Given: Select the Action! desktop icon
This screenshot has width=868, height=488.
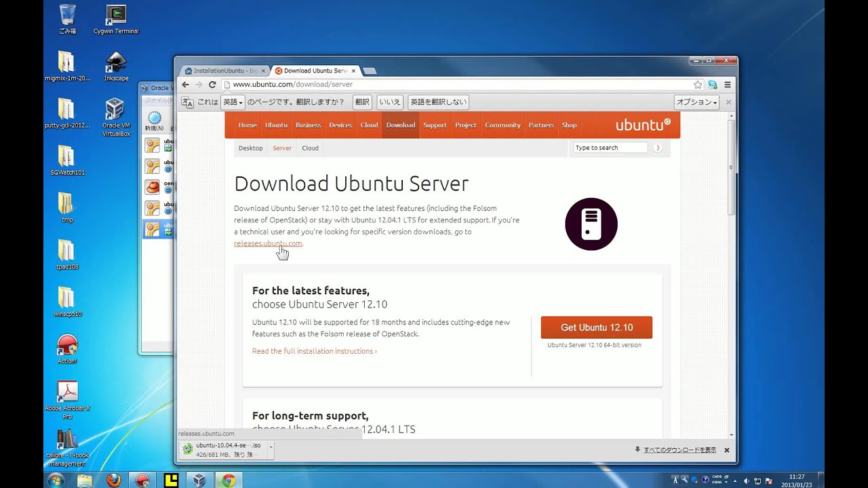Looking at the screenshot, I should 67,349.
